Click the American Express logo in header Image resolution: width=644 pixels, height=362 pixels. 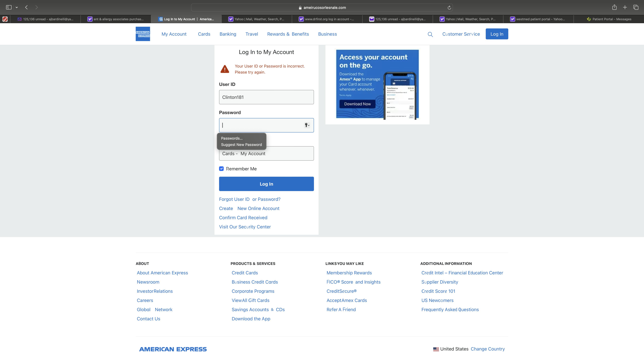(x=143, y=34)
